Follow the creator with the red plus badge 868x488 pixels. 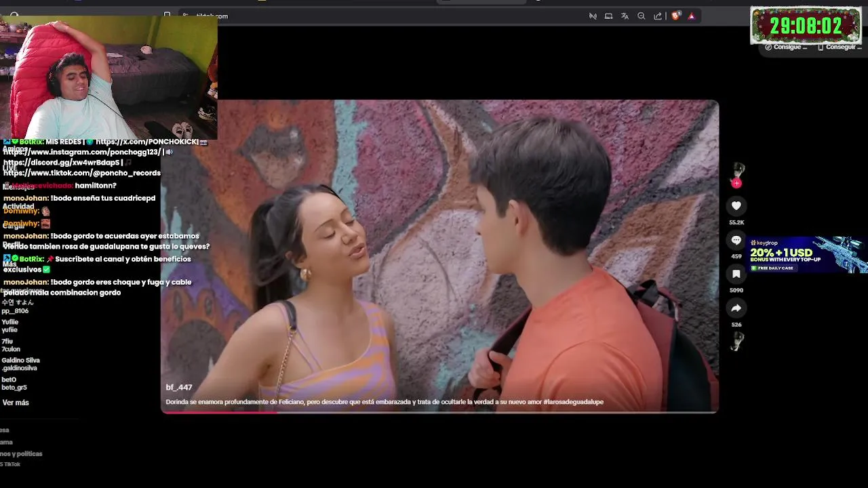(736, 183)
